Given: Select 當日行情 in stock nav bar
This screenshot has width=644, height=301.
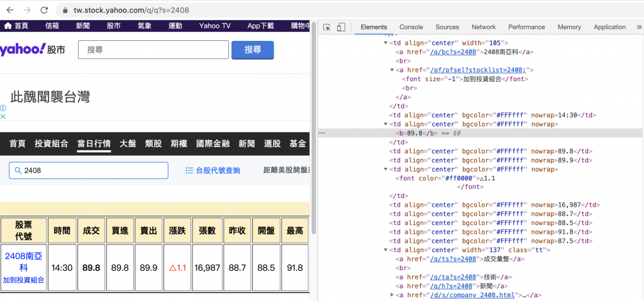Looking at the screenshot, I should [x=94, y=144].
